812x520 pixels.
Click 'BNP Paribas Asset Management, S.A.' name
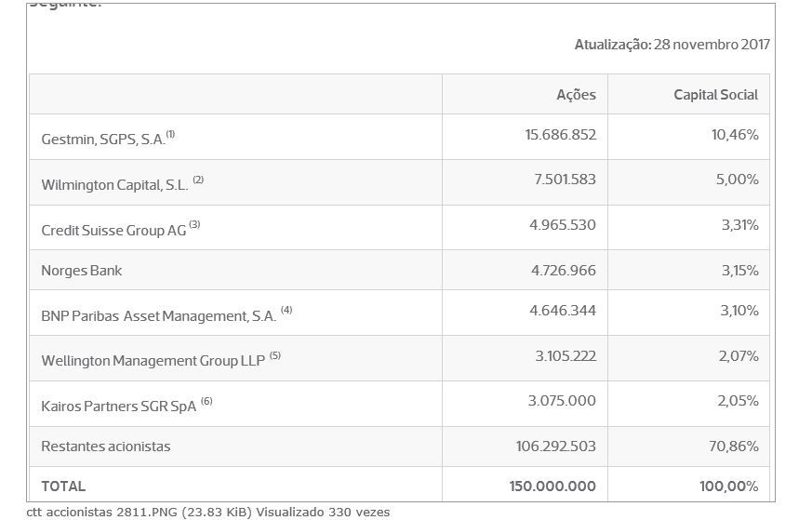click(158, 316)
